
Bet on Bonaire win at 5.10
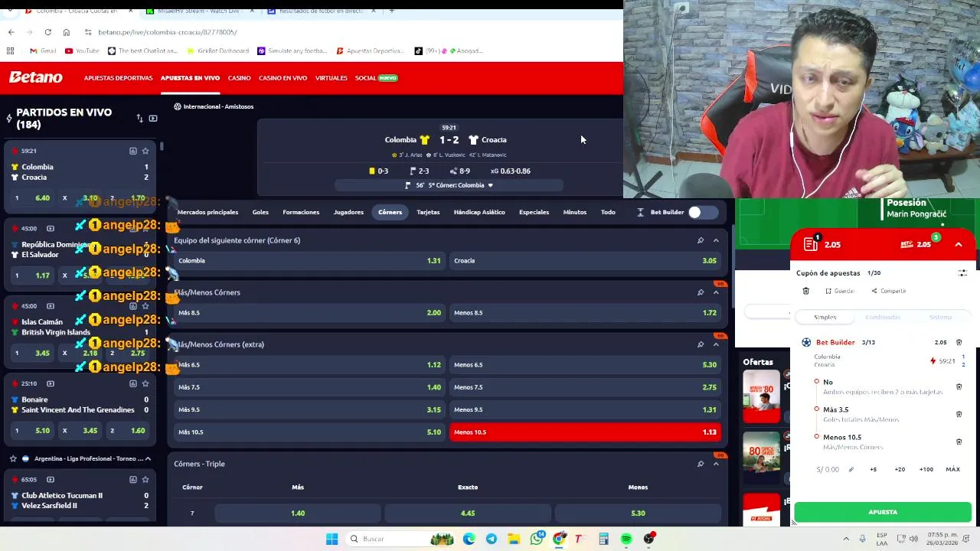(32, 431)
